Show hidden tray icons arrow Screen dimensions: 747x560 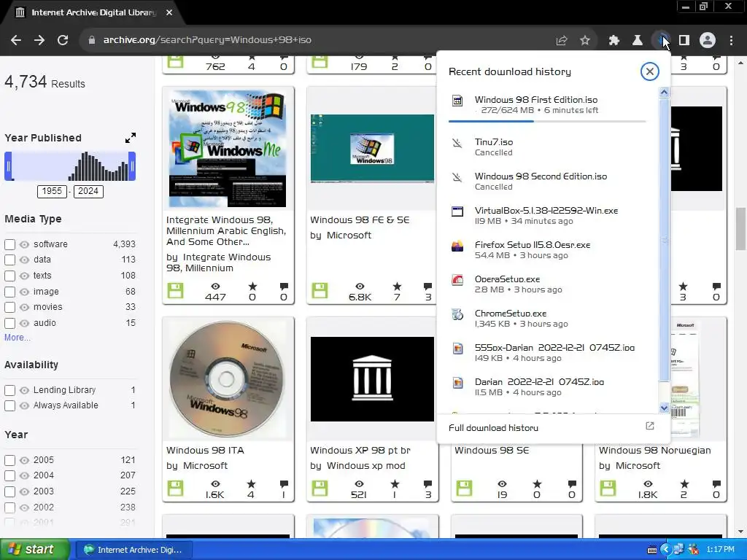click(x=665, y=550)
